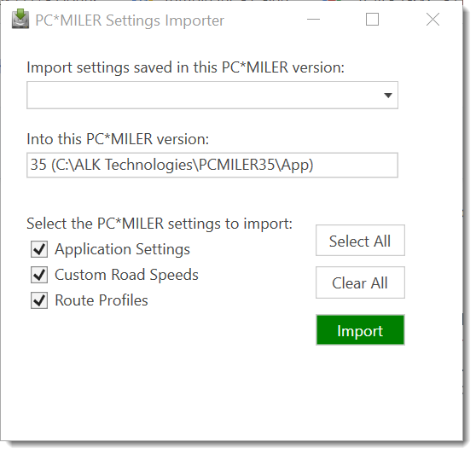Click the destination version field showing PCMILER35

[x=212, y=166]
